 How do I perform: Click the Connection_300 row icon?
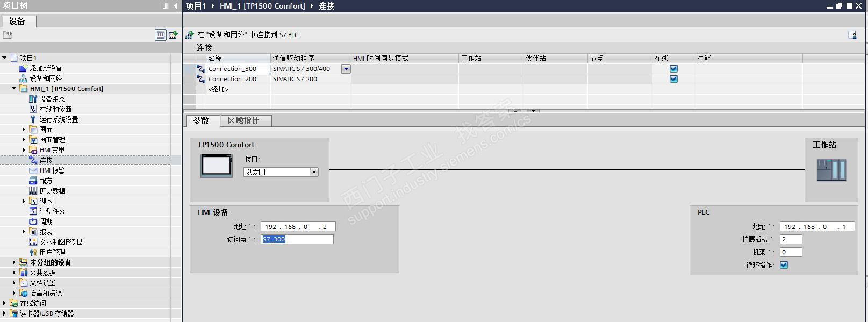click(x=200, y=69)
